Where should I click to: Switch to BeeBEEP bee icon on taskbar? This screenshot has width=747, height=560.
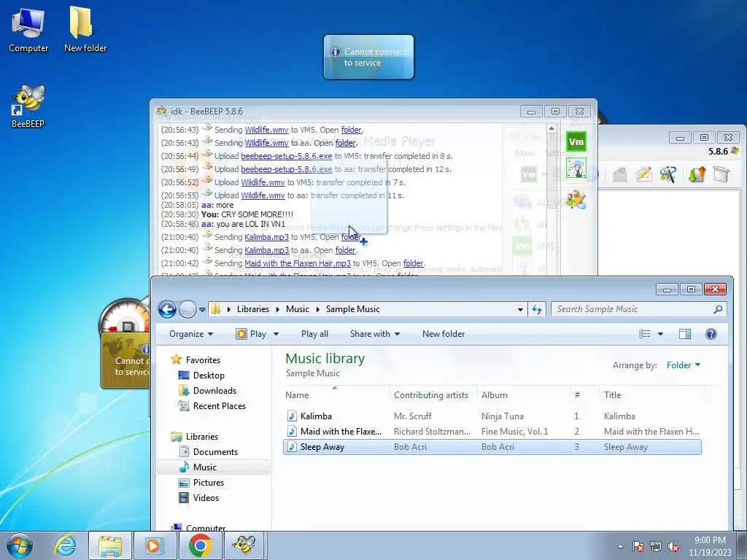coord(244,545)
